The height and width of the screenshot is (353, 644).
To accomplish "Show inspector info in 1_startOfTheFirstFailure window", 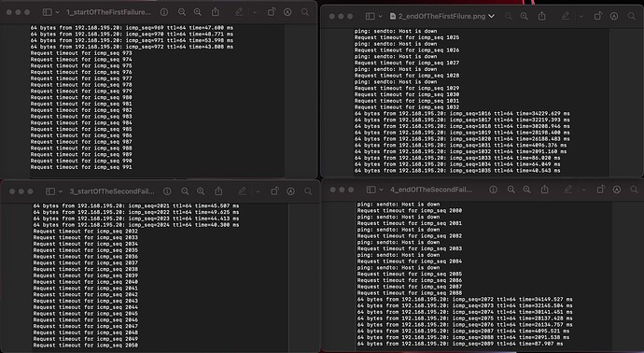I will pyautogui.click(x=164, y=12).
